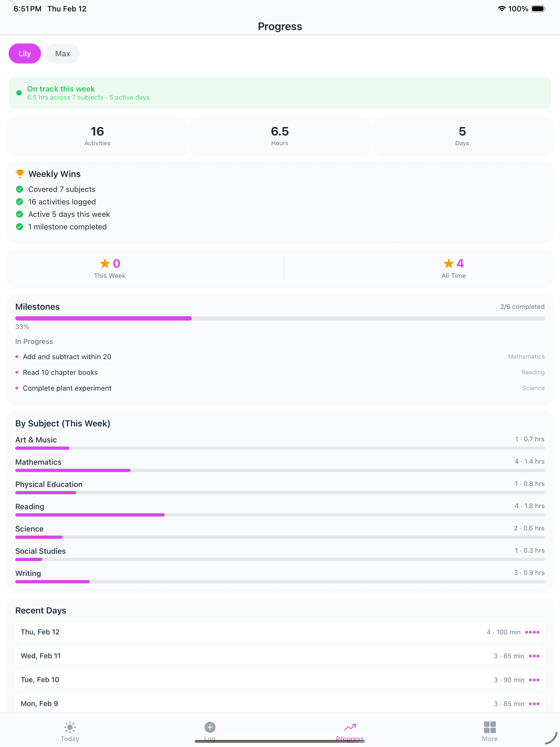560x747 pixels.
Task: Click the Mathematics tag on the milestone row
Action: pyautogui.click(x=526, y=357)
